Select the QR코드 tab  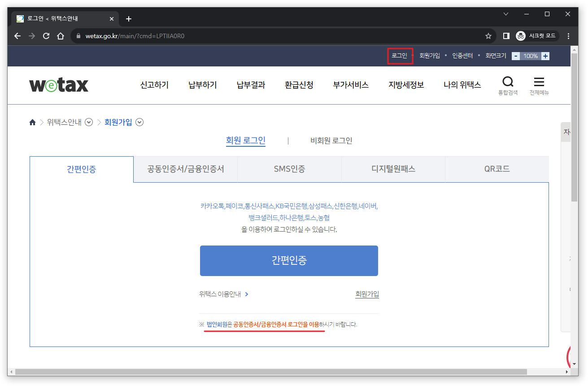pos(497,169)
